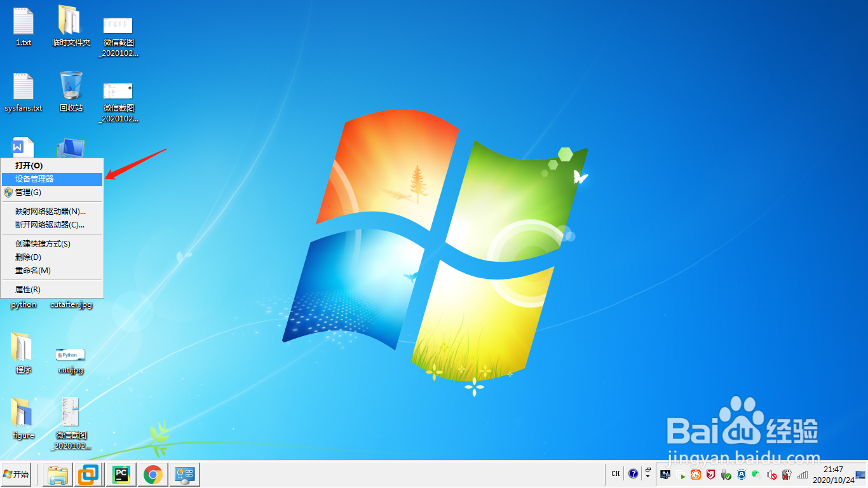Select 断开网络驱动器(C)... menu entry
The height and width of the screenshot is (488, 868).
click(x=52, y=225)
